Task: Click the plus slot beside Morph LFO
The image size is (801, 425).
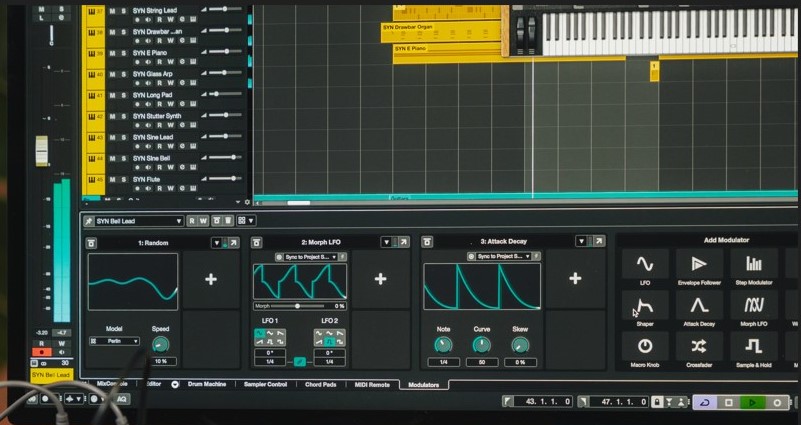Action: pos(380,280)
